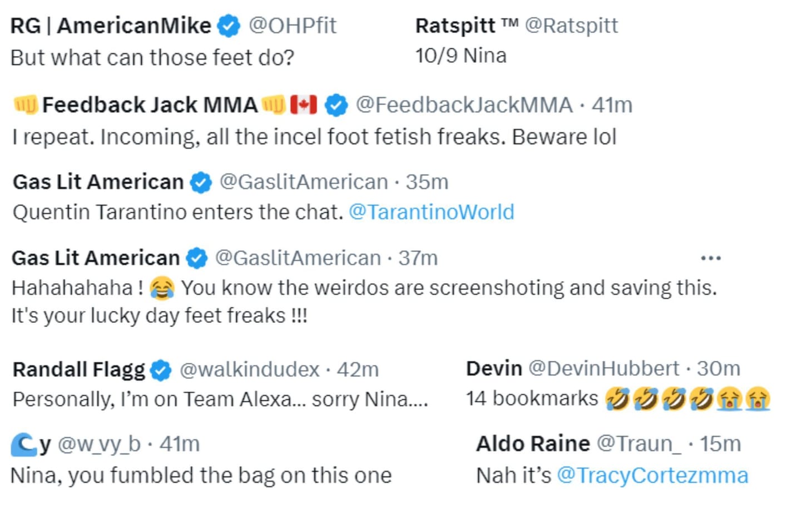Click the wave emoji beside @w_vy_b
Screen dimensions: 812x508
[x=23, y=444]
